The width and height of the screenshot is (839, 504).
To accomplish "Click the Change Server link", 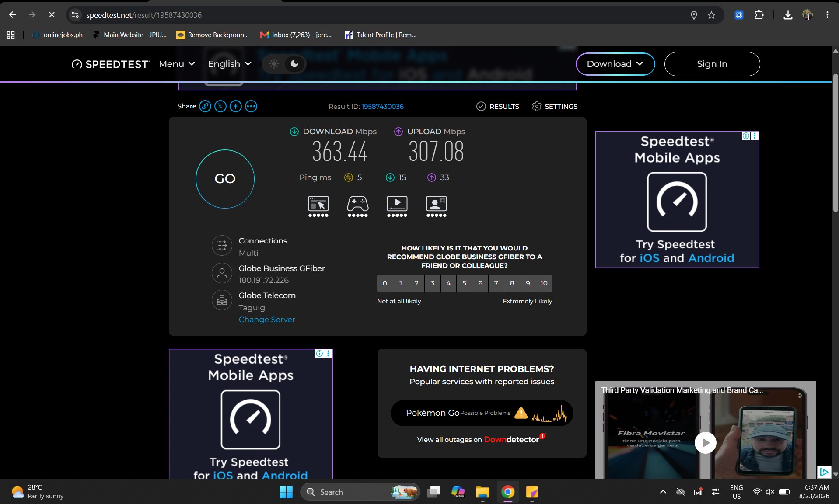I will click(x=267, y=320).
